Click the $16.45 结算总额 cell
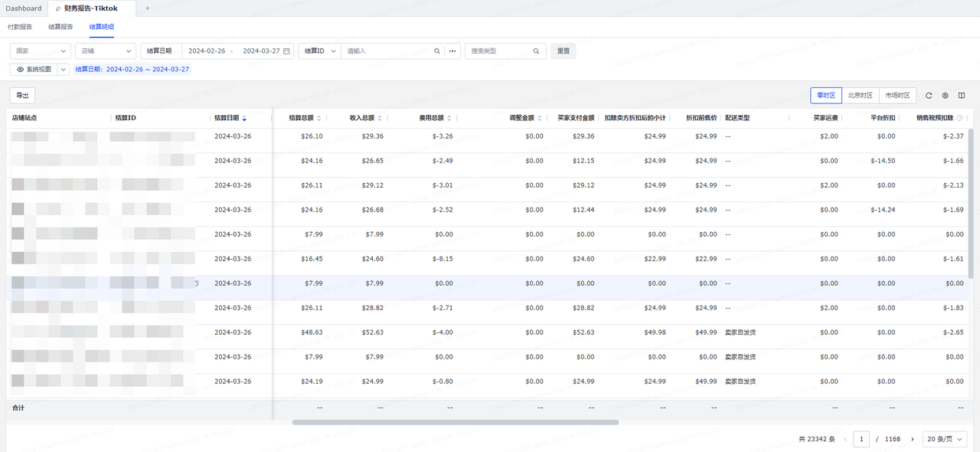 (312, 259)
